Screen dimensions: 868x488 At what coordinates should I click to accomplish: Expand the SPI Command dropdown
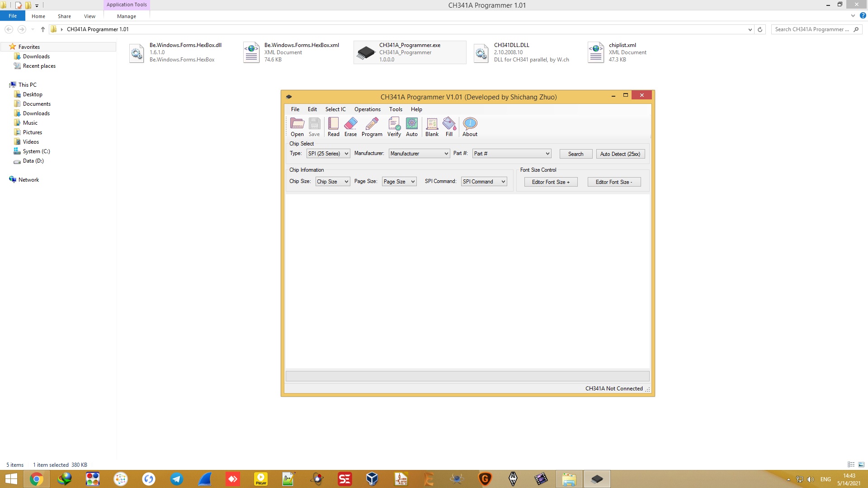point(484,182)
